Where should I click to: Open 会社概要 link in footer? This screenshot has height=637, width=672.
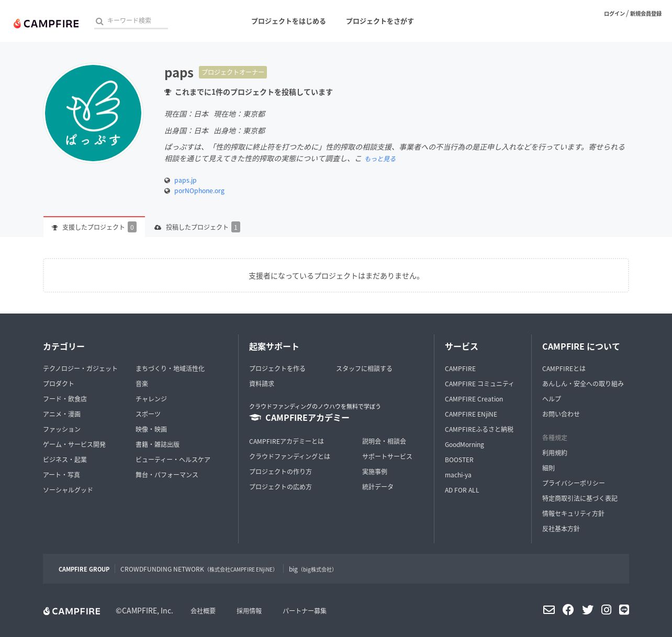203,611
